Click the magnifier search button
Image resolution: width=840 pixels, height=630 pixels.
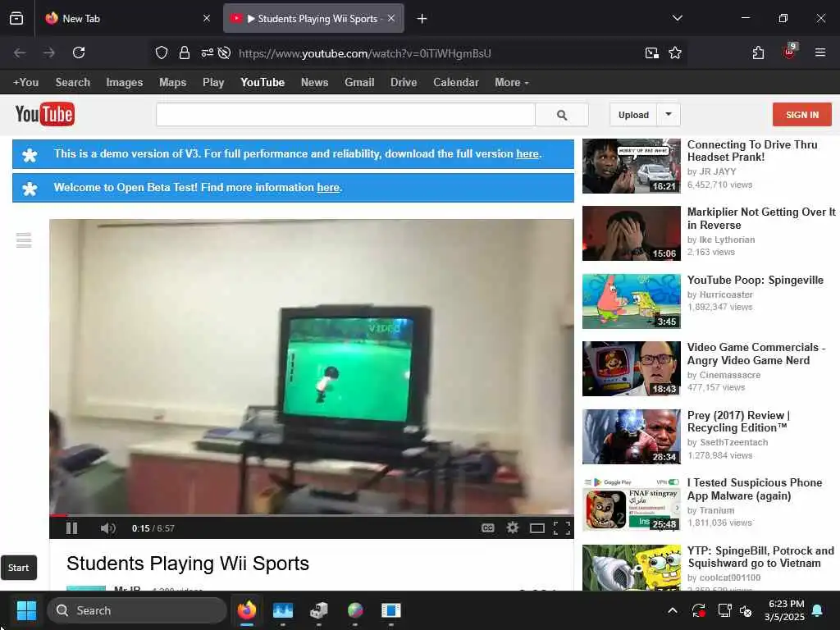[x=562, y=115]
